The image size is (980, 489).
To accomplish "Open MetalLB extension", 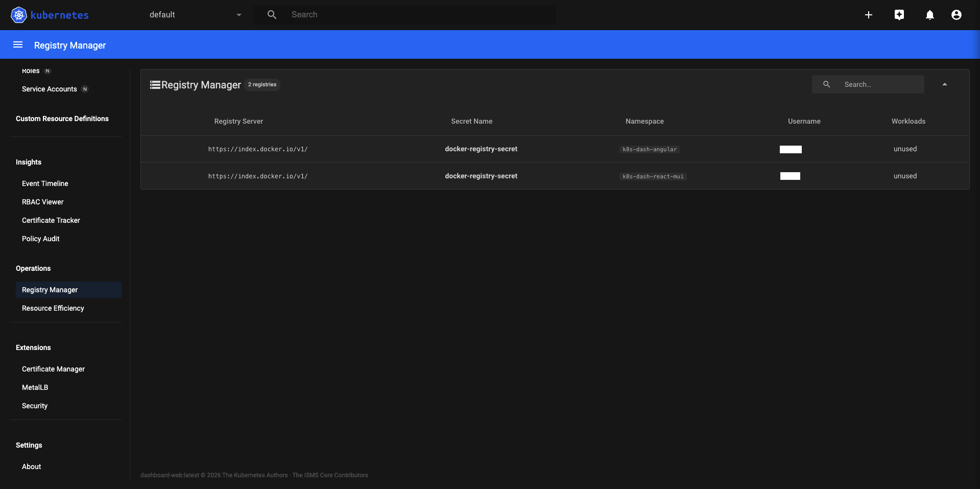I will pos(35,387).
